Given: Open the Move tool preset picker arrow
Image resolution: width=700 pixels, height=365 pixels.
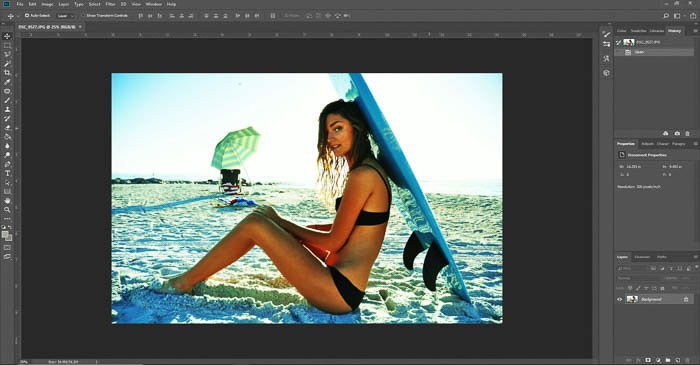Looking at the screenshot, I should [17, 16].
